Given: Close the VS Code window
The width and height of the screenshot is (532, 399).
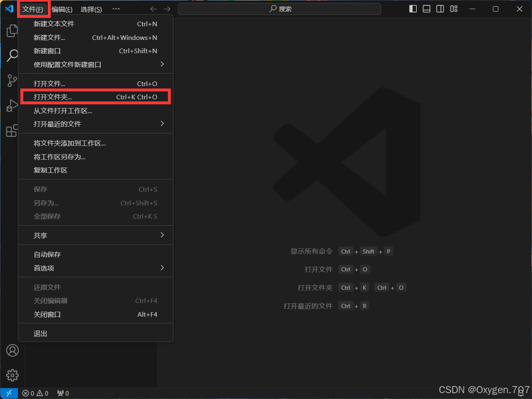Looking at the screenshot, I should pyautogui.click(x=520, y=9).
